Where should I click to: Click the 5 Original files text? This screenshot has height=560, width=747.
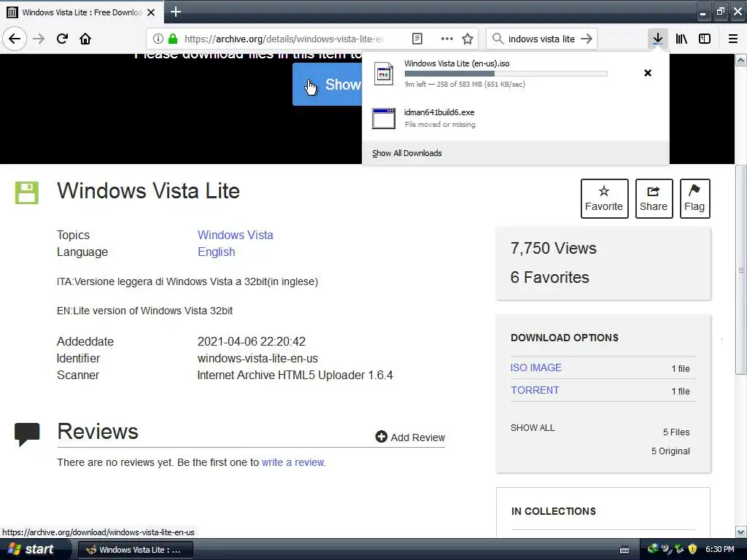tap(670, 451)
